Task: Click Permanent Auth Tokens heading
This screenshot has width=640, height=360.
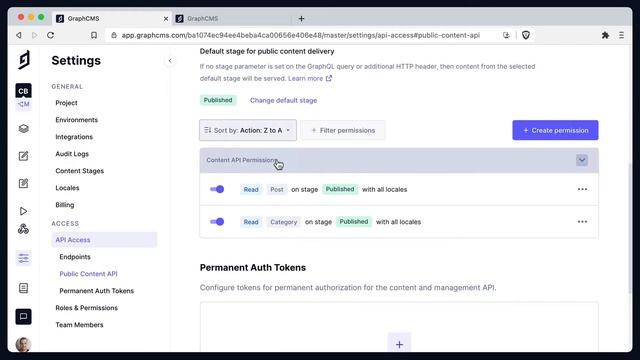Action: (253, 267)
